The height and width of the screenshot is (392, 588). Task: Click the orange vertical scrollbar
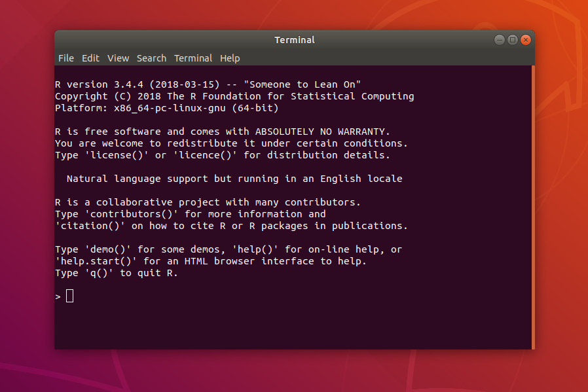click(533, 207)
